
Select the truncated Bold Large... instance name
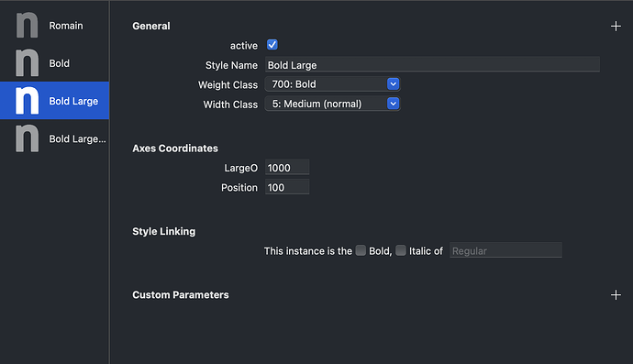coord(77,139)
